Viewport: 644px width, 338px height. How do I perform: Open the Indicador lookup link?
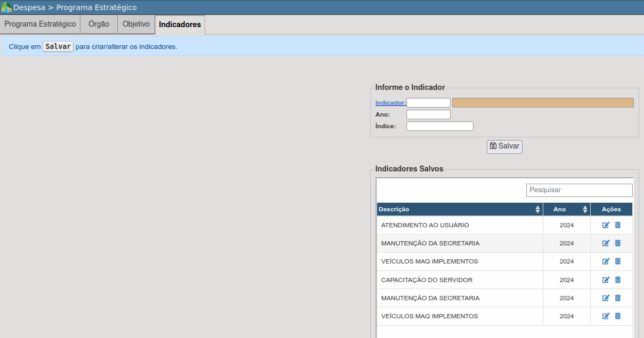click(390, 103)
